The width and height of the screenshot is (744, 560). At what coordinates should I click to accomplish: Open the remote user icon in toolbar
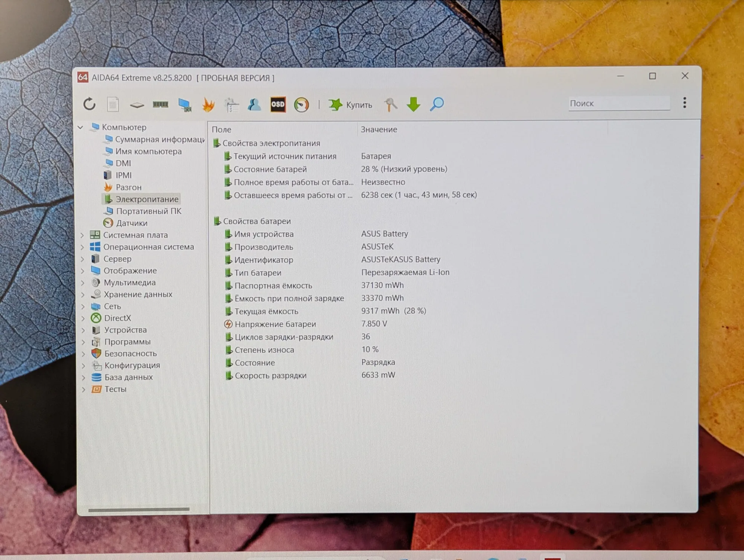tap(254, 104)
